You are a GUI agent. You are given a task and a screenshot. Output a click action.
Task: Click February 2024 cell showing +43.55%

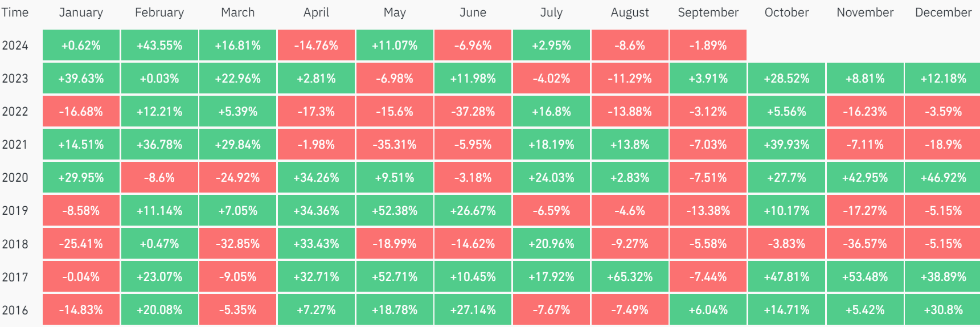click(159, 46)
